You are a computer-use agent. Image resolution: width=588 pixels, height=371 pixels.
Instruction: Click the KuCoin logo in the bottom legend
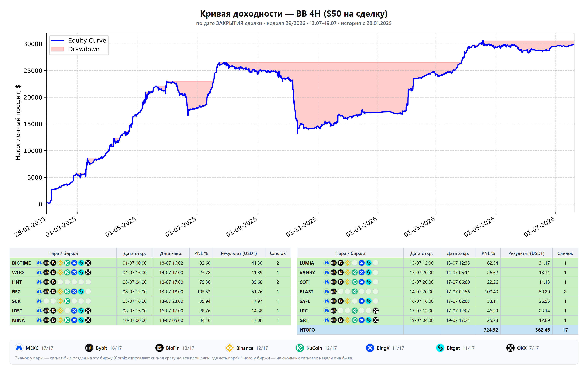pyautogui.click(x=300, y=348)
